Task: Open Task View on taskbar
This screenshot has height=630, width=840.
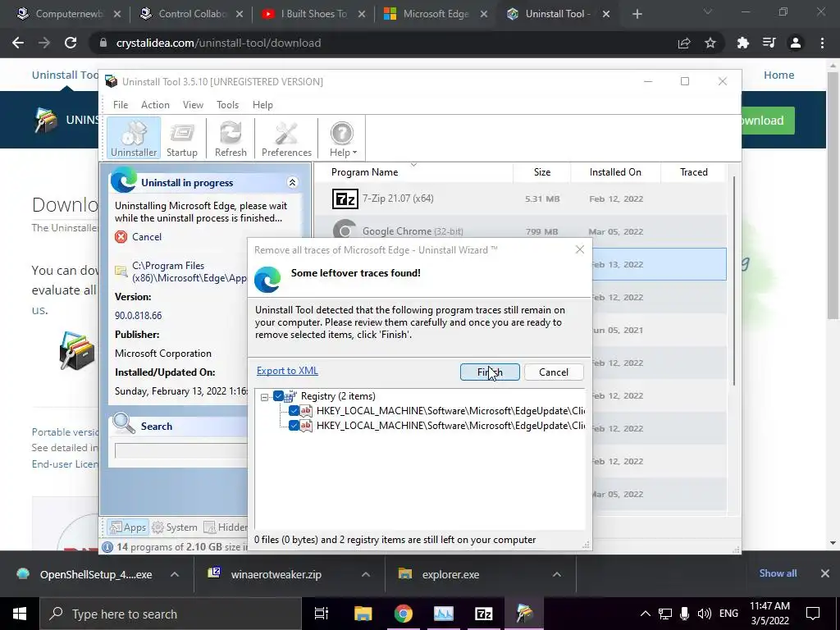Action: [321, 614]
